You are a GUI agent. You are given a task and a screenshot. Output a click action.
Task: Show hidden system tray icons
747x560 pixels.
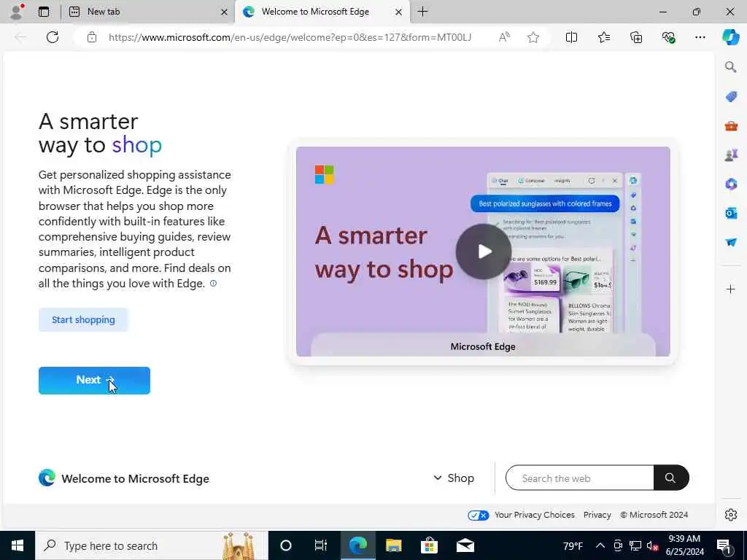click(600, 545)
